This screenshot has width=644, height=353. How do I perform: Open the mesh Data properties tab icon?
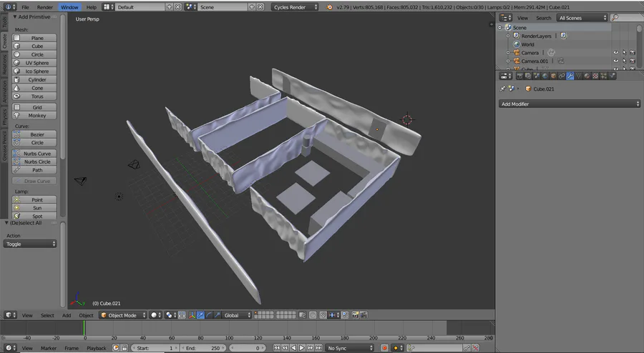coord(578,76)
